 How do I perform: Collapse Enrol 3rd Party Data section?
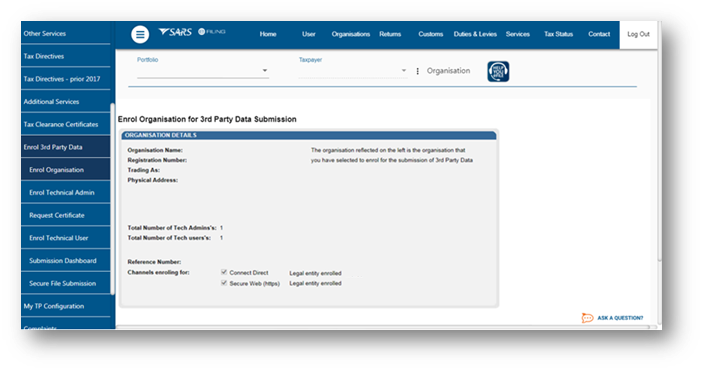point(66,147)
